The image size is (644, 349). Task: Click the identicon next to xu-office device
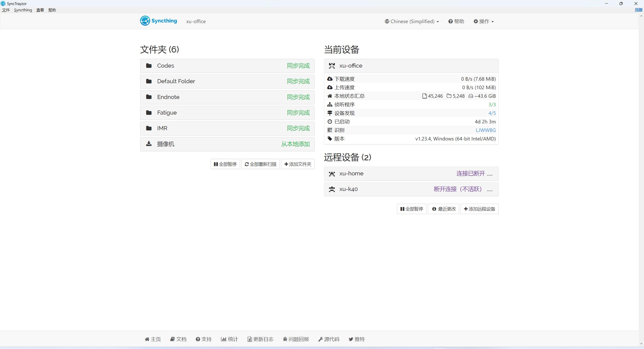332,66
